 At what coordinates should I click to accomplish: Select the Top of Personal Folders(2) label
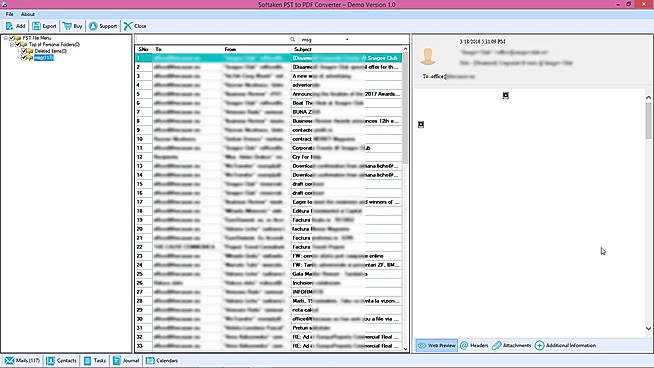54,44
